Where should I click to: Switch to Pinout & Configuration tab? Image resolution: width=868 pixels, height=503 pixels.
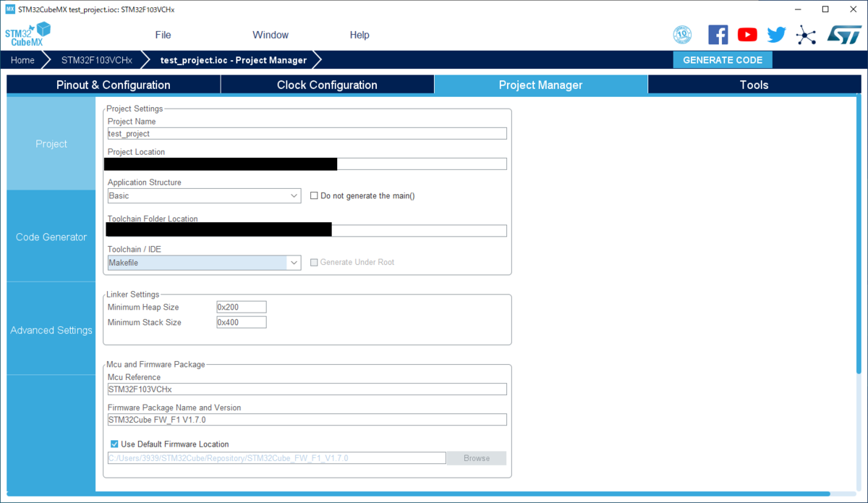114,85
